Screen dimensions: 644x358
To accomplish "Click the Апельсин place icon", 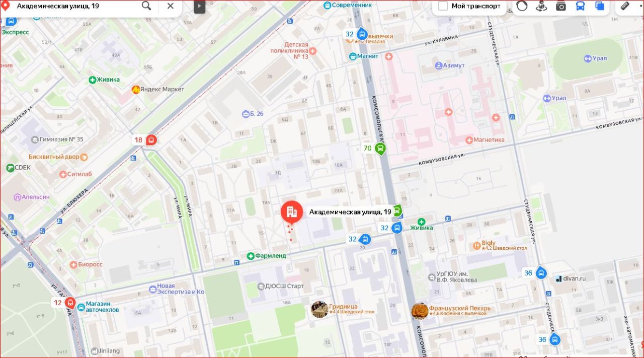I will point(18,197).
